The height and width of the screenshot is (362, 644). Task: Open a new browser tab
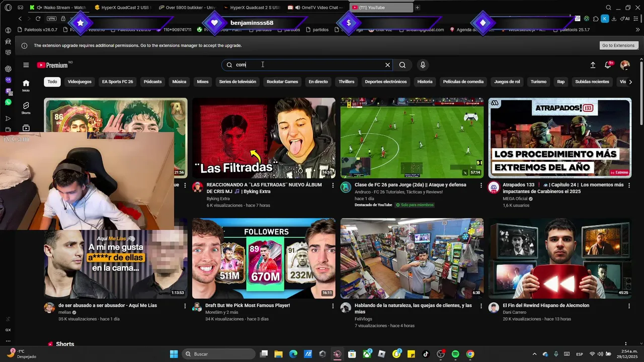pyautogui.click(x=417, y=8)
